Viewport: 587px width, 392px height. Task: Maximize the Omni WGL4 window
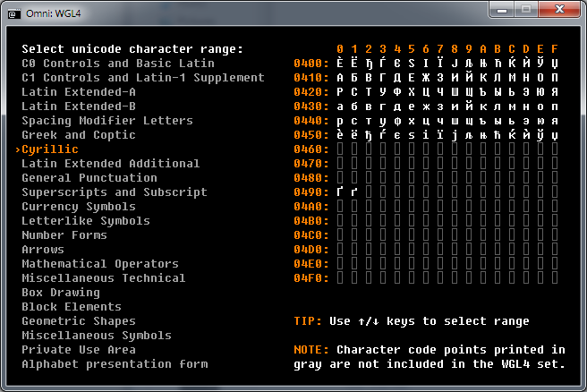click(x=526, y=9)
